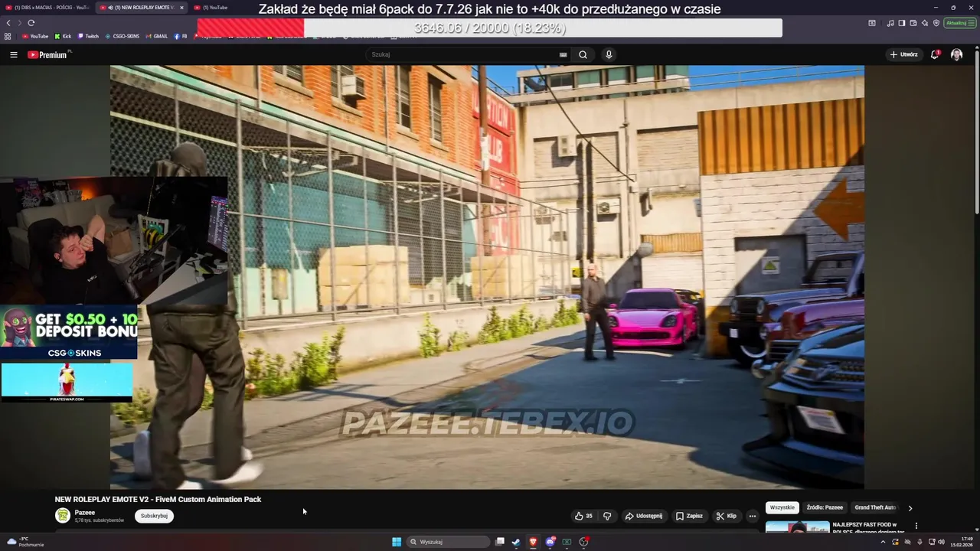
Task: Click the Windows taskbar Wyszukaj search box
Action: click(x=448, y=542)
